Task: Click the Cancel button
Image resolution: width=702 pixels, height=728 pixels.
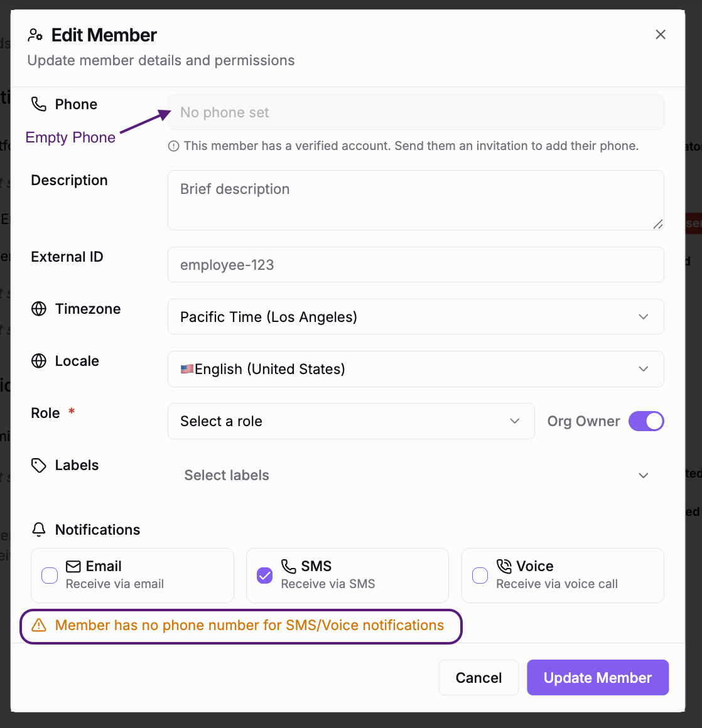Action: point(478,677)
